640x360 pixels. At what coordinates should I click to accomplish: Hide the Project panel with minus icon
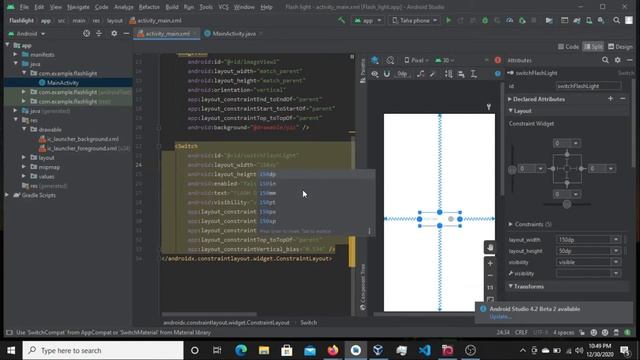126,33
